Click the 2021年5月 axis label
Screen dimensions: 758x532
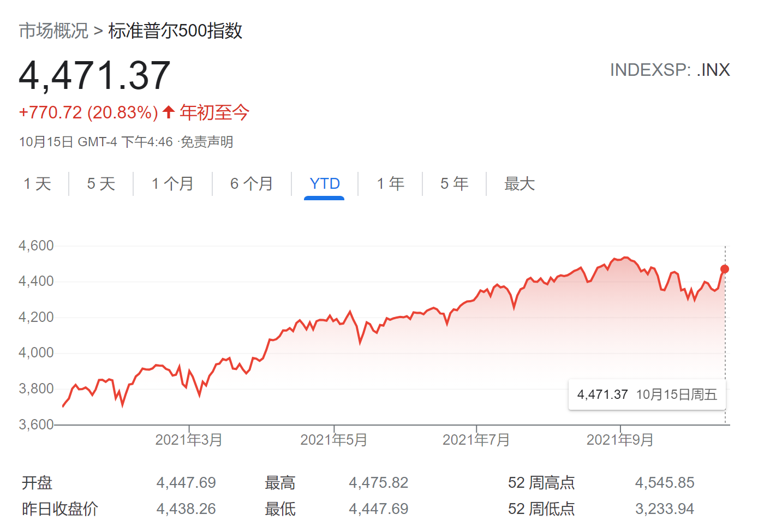(334, 440)
